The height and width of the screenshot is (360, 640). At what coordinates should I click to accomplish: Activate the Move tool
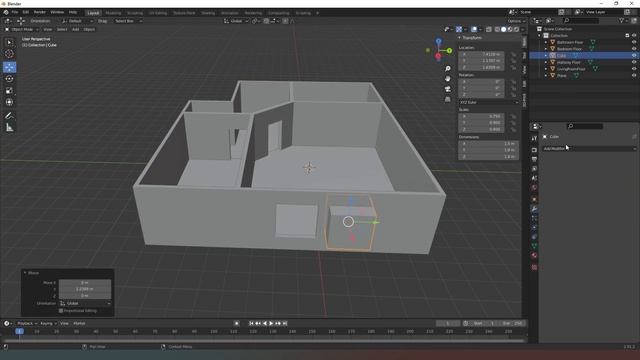tap(9, 67)
